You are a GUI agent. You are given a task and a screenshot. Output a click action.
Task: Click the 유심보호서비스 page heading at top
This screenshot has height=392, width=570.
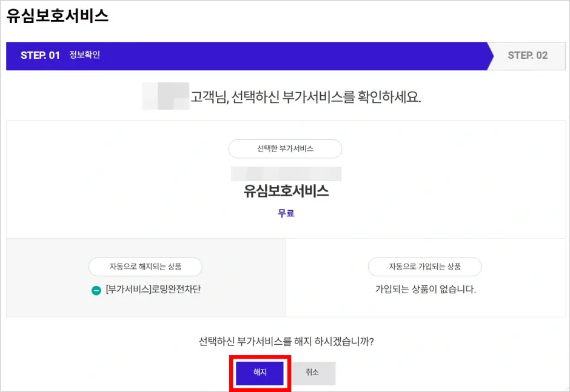(58, 16)
